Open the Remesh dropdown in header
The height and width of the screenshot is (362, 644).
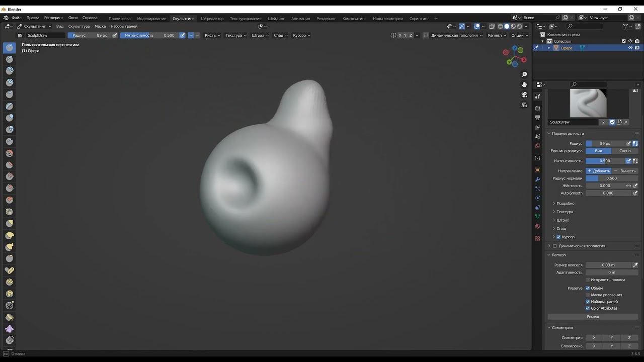(497, 35)
